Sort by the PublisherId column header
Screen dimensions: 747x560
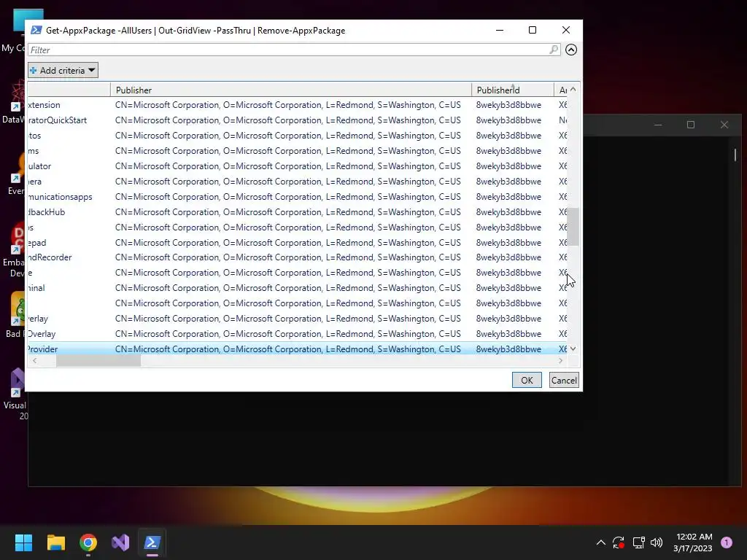[513, 90]
